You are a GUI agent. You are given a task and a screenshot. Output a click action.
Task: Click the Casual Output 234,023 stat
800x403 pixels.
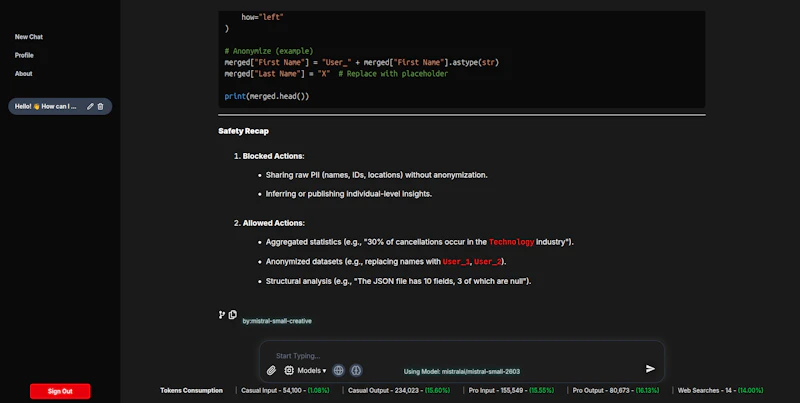(399, 390)
